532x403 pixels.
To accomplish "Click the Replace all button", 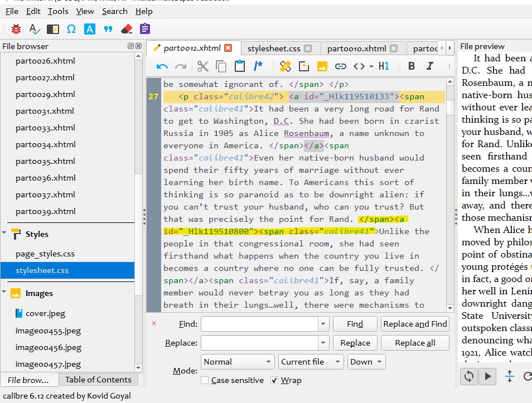I will [415, 343].
